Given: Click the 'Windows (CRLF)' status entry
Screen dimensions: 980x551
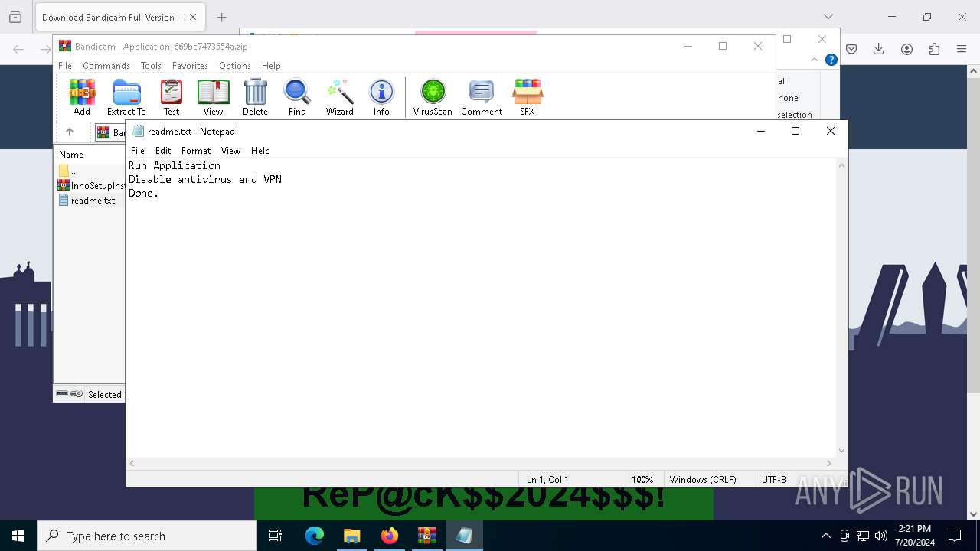Looking at the screenshot, I should tap(703, 480).
